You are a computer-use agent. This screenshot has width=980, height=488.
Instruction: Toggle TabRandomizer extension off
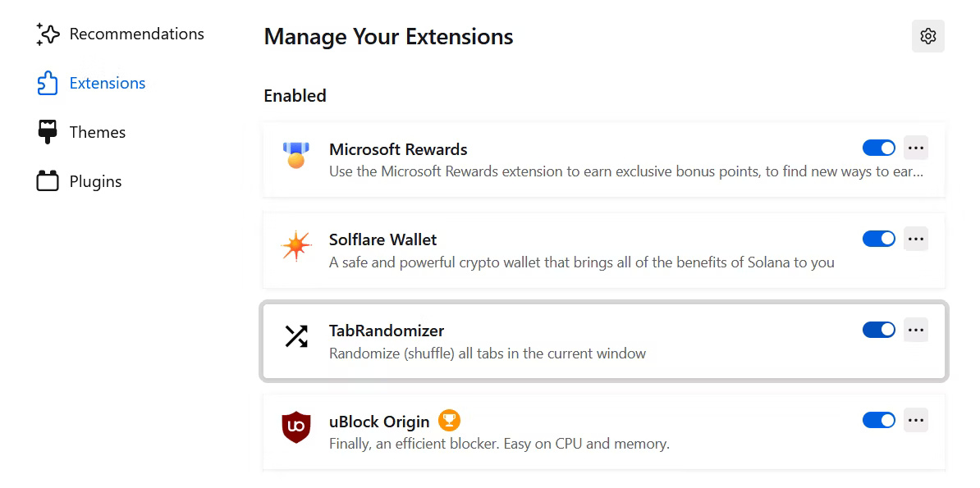click(878, 330)
